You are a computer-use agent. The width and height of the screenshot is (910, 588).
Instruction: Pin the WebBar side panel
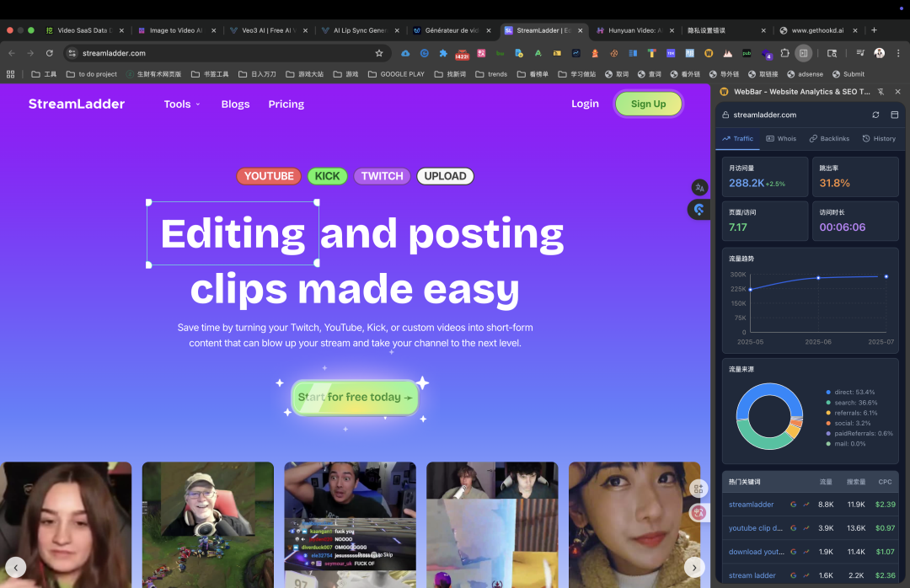tap(881, 92)
